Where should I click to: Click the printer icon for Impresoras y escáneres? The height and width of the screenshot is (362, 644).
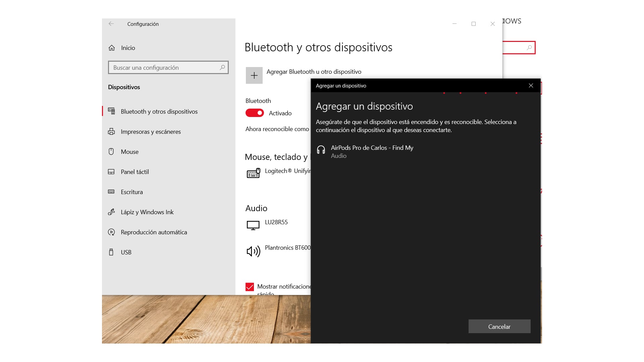(x=111, y=131)
